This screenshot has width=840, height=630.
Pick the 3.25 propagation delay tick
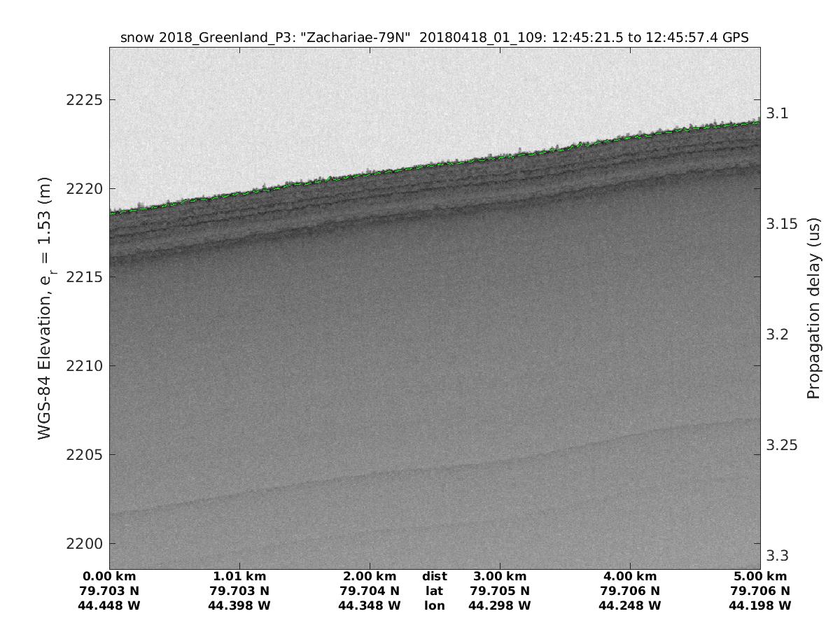tap(781, 445)
